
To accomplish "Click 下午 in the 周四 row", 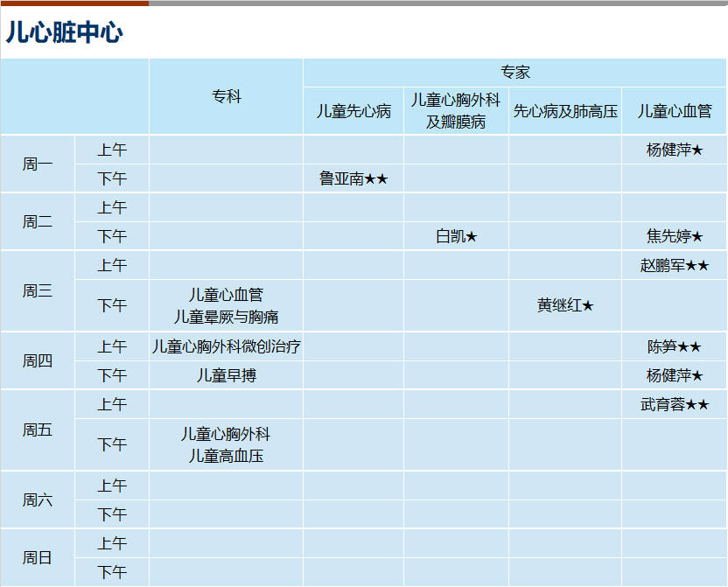I will [112, 375].
